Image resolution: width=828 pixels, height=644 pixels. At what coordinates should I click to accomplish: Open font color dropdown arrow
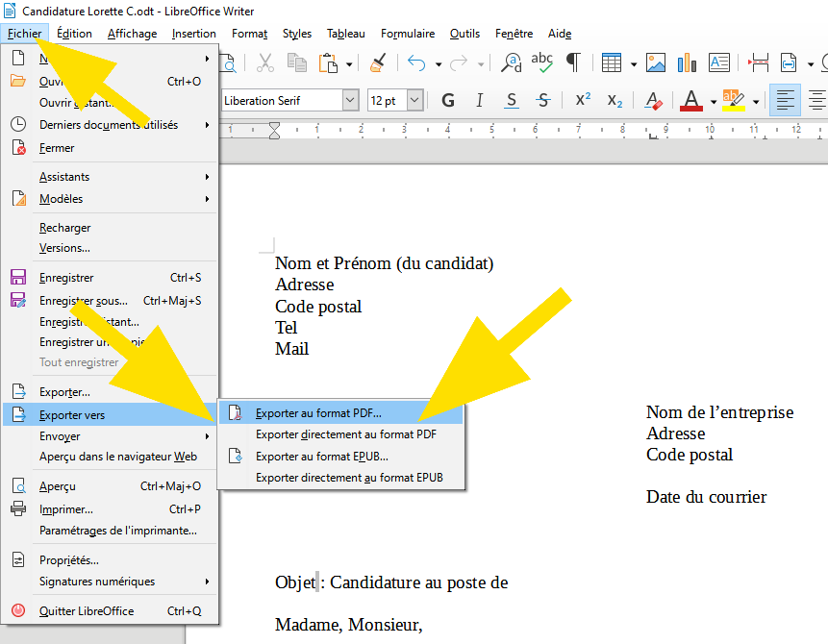[713, 101]
